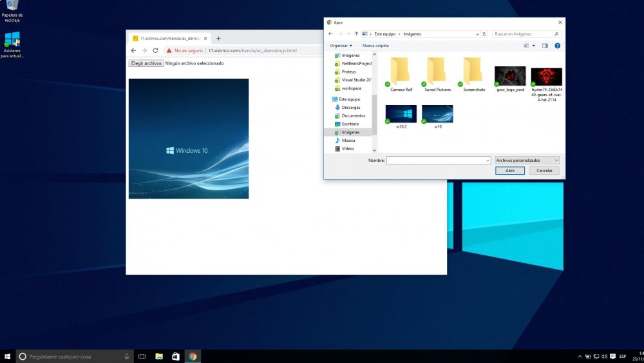
Task: Click navigation pane scroll-up arrow
Action: tap(374, 54)
